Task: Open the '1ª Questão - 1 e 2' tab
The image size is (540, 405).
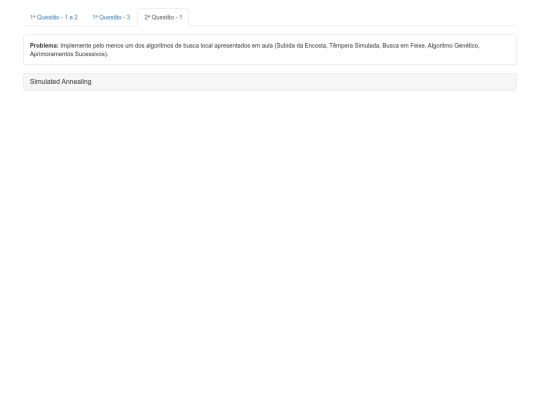Action: (54, 17)
